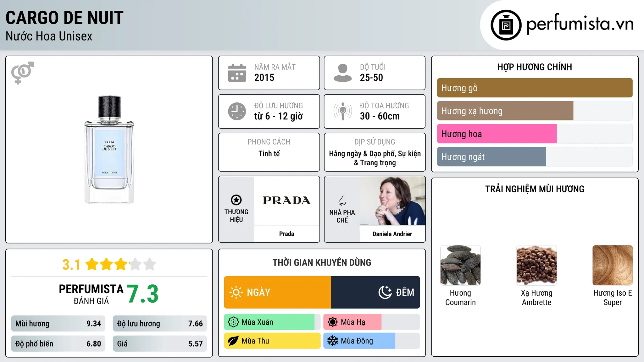
Task: Click the star badge icon above Thương hiệu
Action: tap(236, 200)
